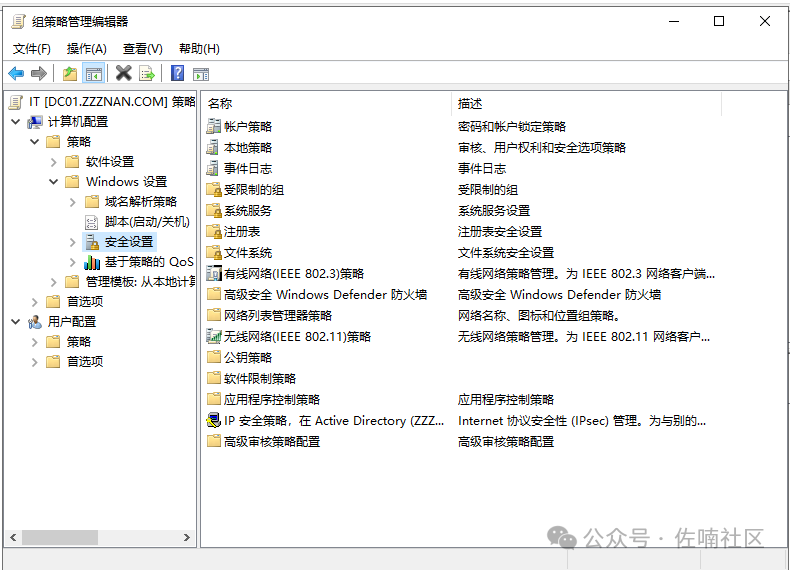Click the 帐户策略 icon in list

214,126
